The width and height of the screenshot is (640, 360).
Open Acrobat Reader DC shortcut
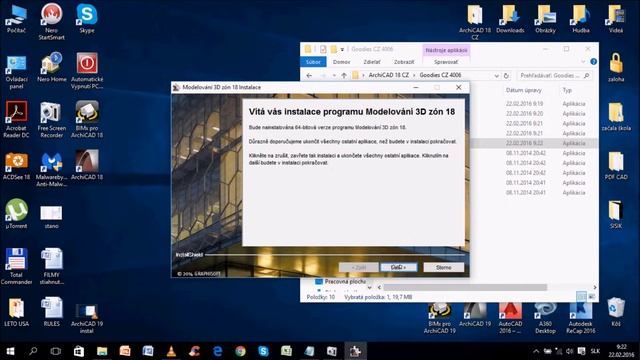(x=16, y=120)
